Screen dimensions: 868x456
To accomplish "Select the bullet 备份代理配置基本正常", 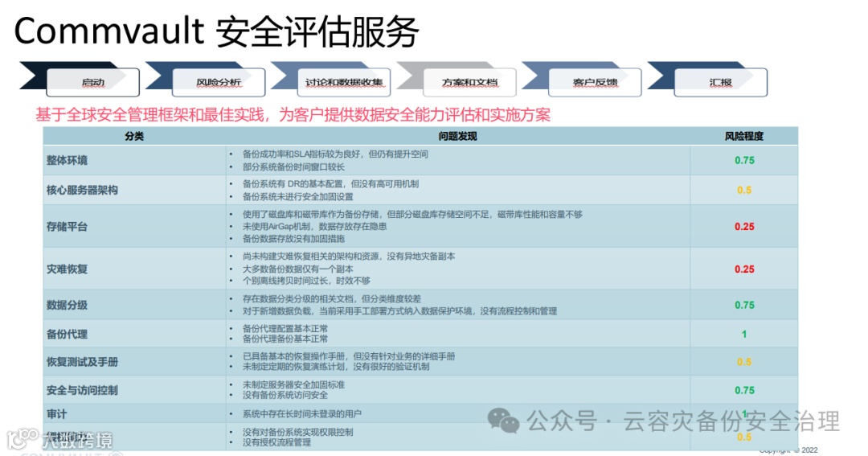I will point(285,329).
